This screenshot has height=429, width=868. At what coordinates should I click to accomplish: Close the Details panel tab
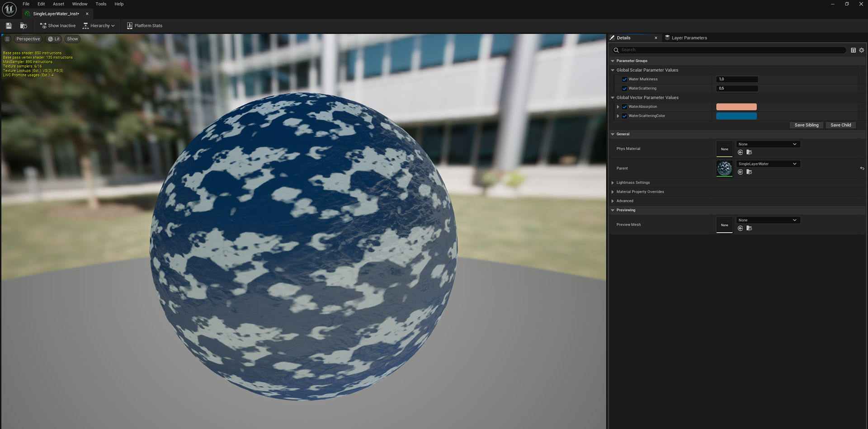coord(656,38)
